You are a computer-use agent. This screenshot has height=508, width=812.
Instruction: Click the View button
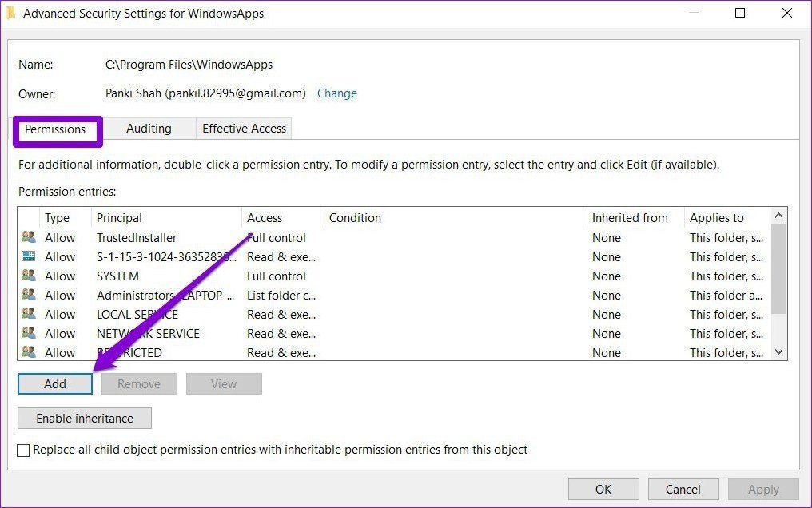[224, 384]
